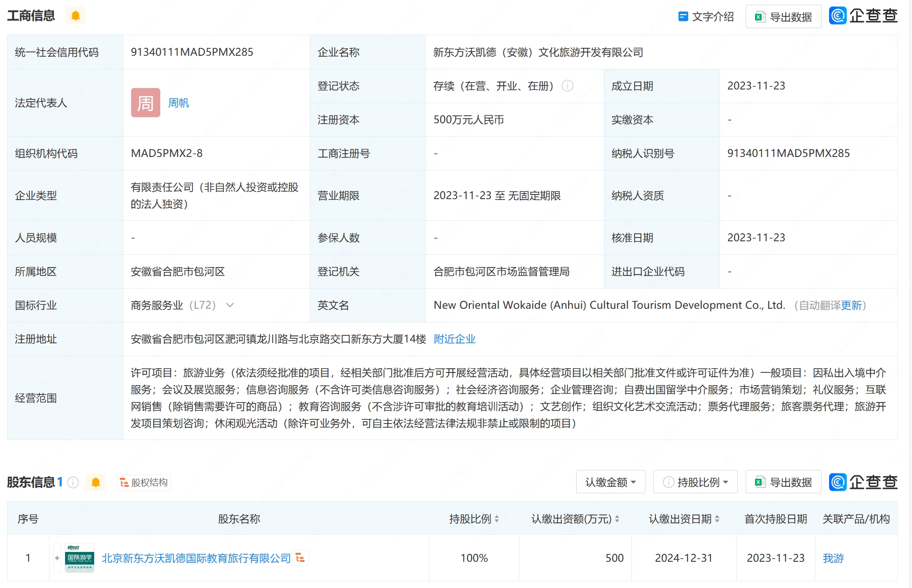Screen dimensions: 912x588
Task: Click the equity chart icon after shareholder name
Action: [x=300, y=558]
